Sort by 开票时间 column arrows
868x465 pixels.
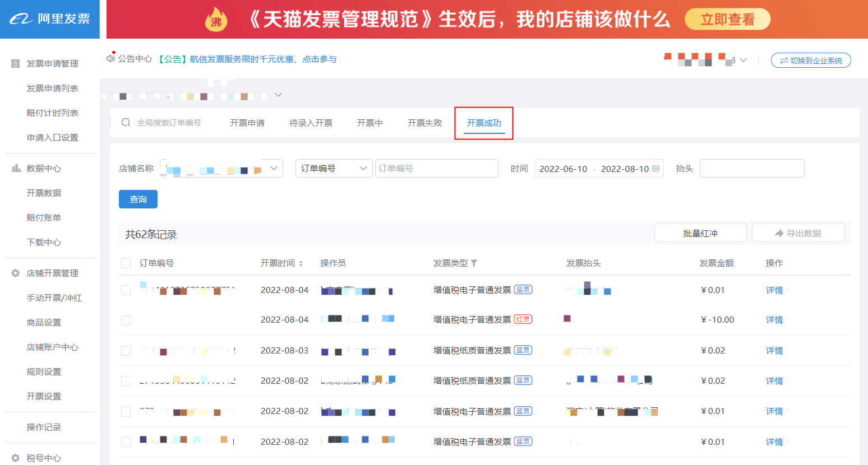click(x=301, y=263)
